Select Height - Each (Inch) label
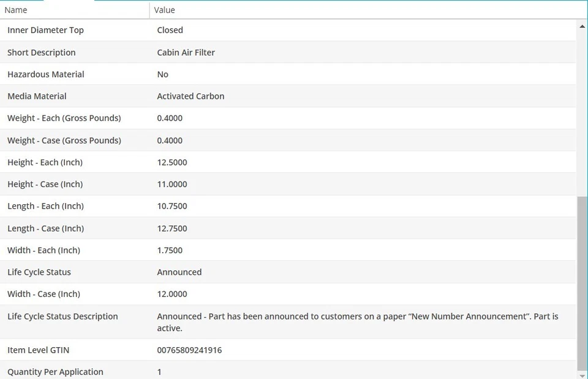The height and width of the screenshot is (379, 588). tap(45, 163)
